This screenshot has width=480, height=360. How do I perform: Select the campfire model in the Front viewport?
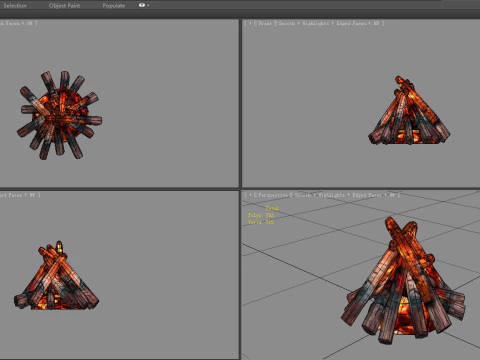[x=409, y=110]
